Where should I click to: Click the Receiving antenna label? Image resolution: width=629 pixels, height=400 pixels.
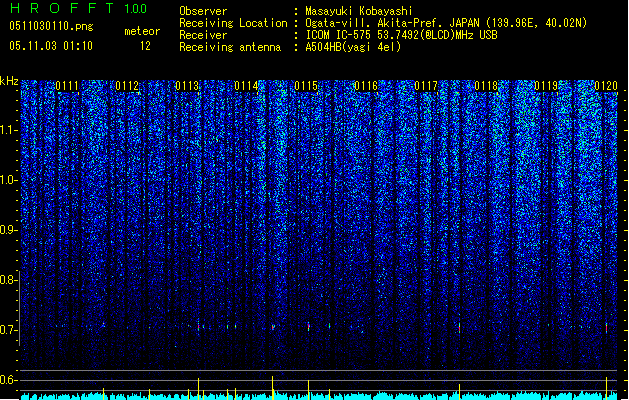coord(230,47)
